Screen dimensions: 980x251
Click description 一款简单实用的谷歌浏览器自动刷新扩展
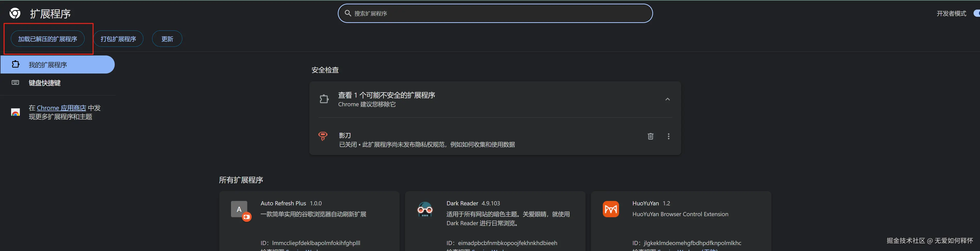pyautogui.click(x=313, y=214)
